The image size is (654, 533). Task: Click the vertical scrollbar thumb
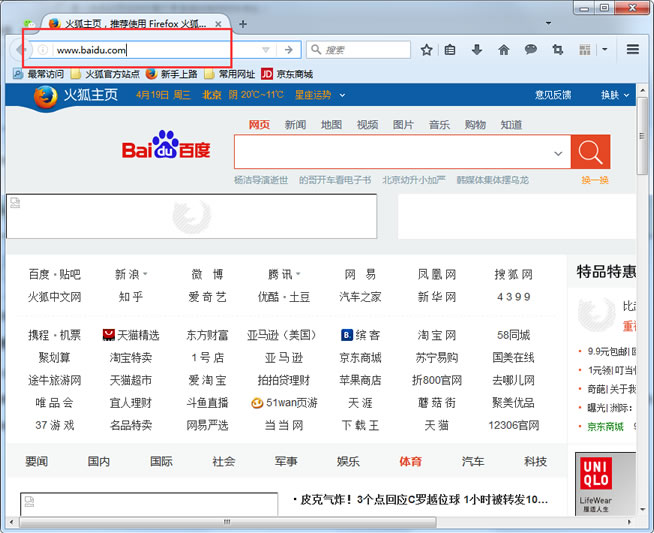pyautogui.click(x=642, y=136)
